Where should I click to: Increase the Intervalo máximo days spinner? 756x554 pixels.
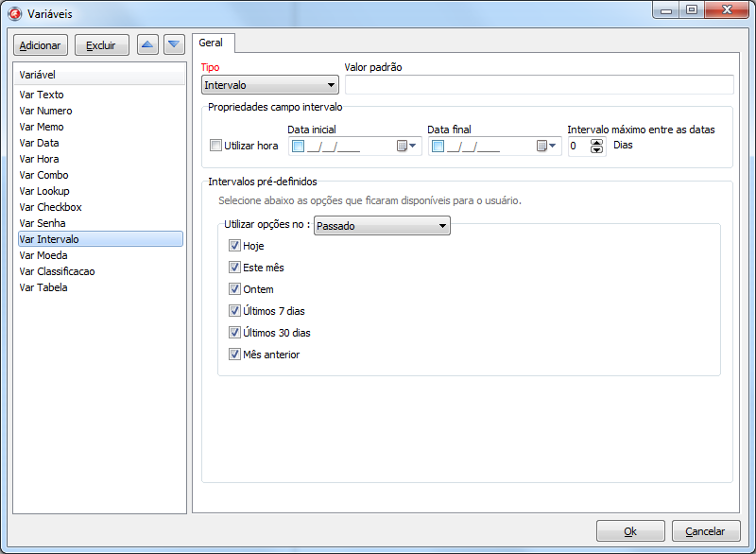pos(596,142)
